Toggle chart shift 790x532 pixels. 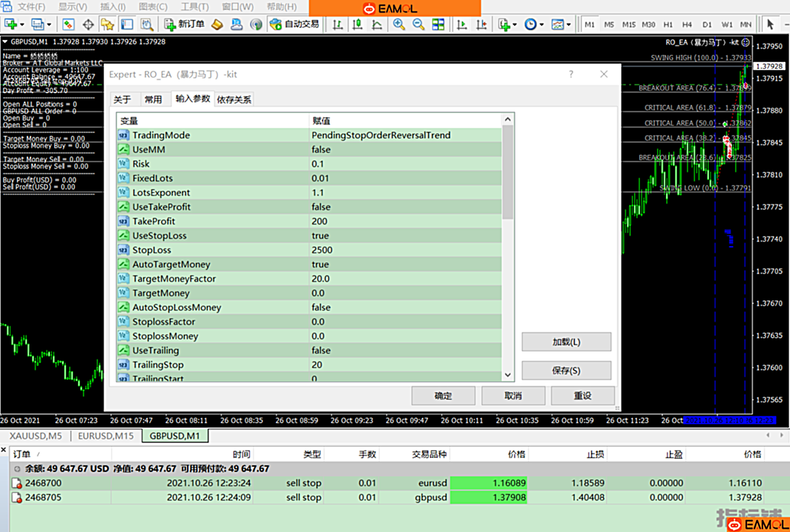[481, 24]
